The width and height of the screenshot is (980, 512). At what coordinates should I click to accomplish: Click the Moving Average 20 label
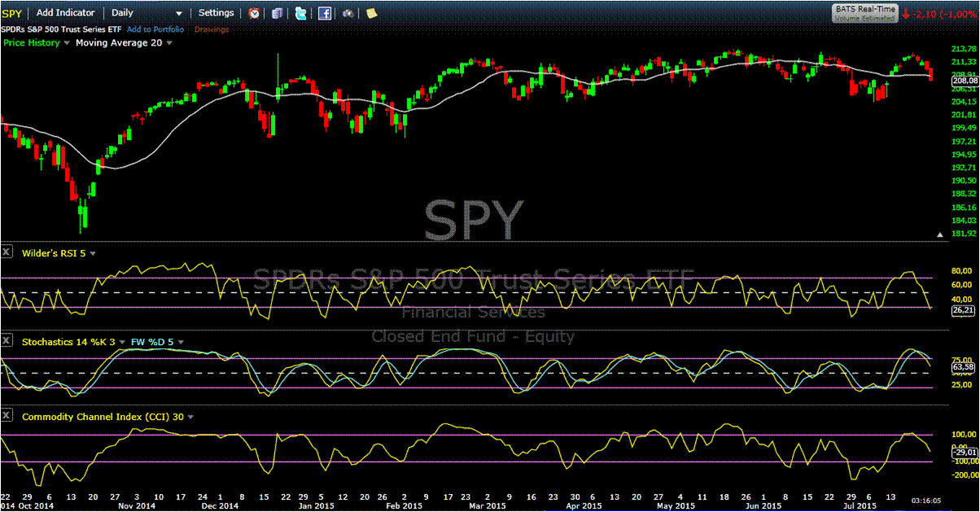(x=119, y=43)
